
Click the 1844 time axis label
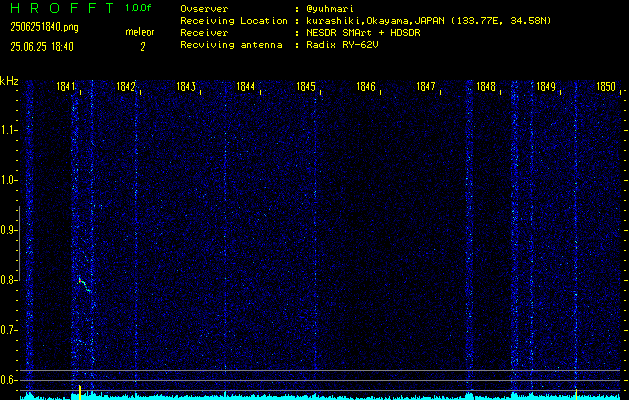[246, 86]
